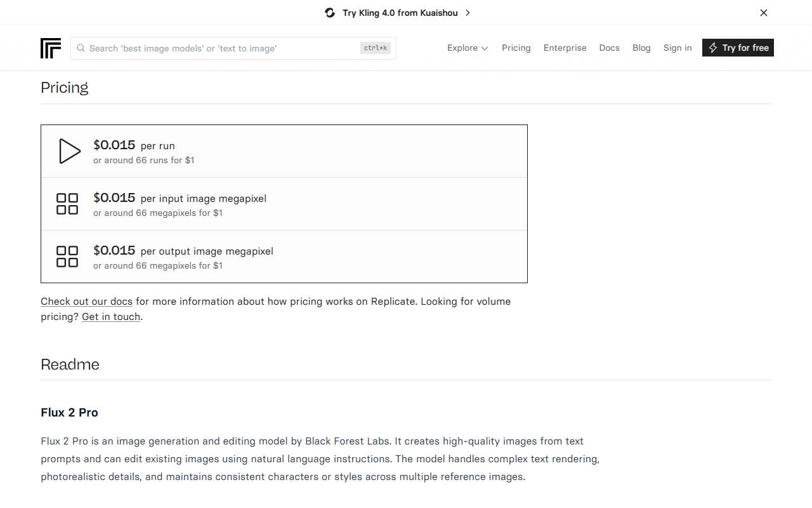Open Docs from the top navigation
Screen dimensions: 812x508
tap(610, 48)
